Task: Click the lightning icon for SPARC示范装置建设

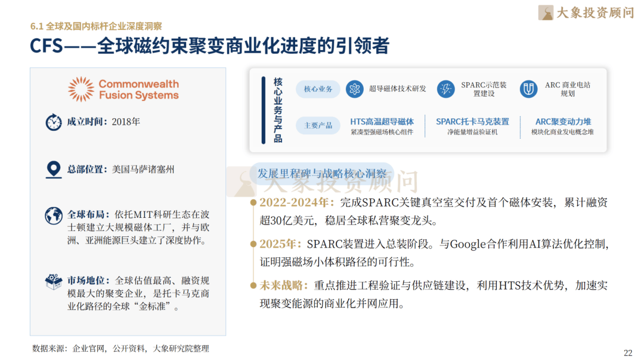Action: pos(445,90)
